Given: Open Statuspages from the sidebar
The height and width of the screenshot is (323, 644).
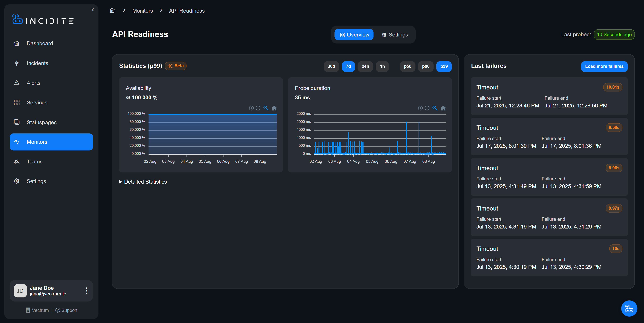Looking at the screenshot, I should [42, 122].
